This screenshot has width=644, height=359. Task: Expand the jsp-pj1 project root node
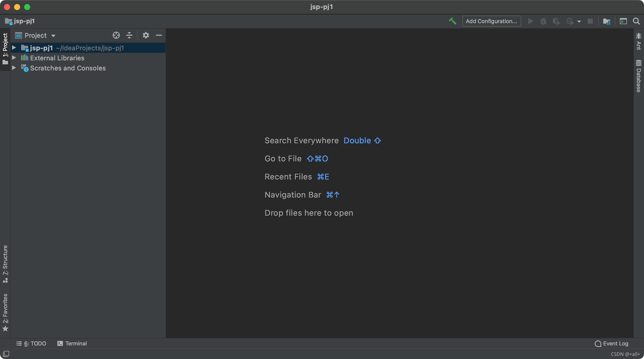coord(14,48)
